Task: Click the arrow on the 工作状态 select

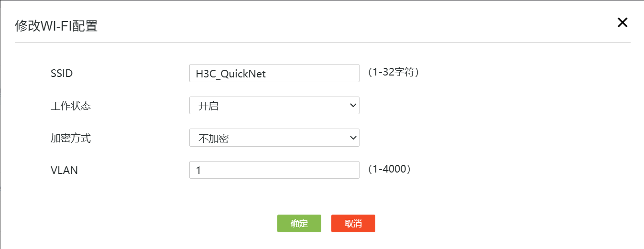Action: pos(353,105)
